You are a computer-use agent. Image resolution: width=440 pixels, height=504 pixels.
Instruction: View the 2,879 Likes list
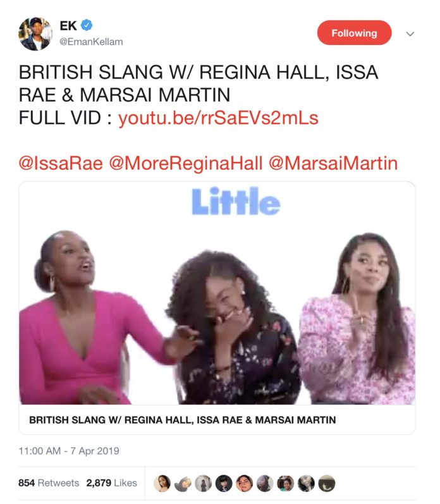click(111, 482)
